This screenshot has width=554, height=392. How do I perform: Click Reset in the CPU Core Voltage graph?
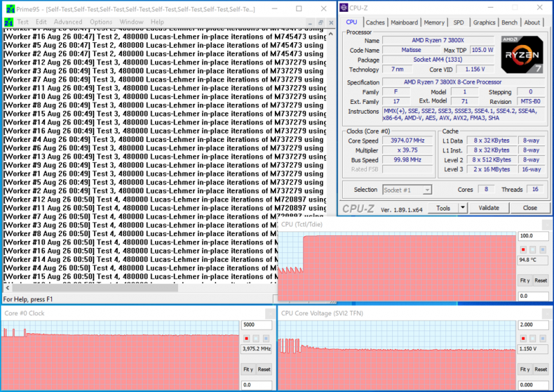pos(541,369)
